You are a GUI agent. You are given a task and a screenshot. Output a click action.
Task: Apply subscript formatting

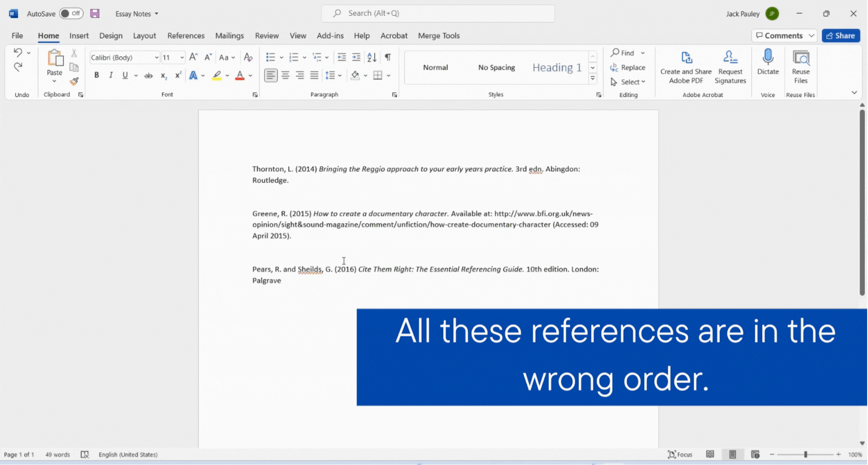click(x=163, y=75)
